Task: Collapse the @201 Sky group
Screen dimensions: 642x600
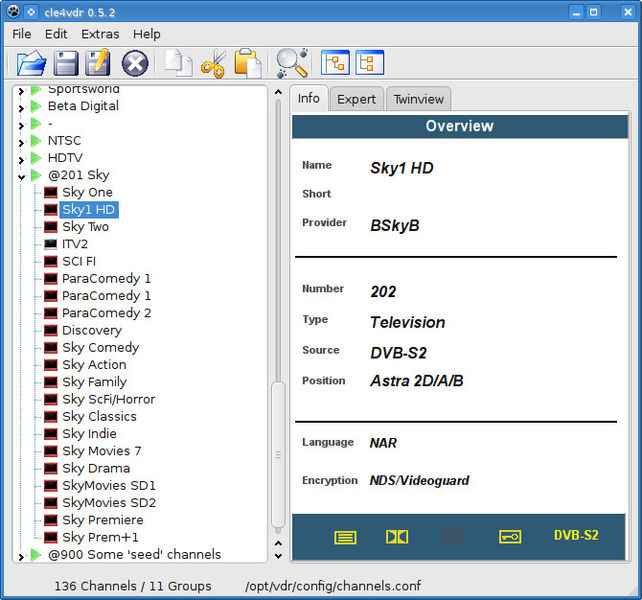Action: [x=21, y=176]
